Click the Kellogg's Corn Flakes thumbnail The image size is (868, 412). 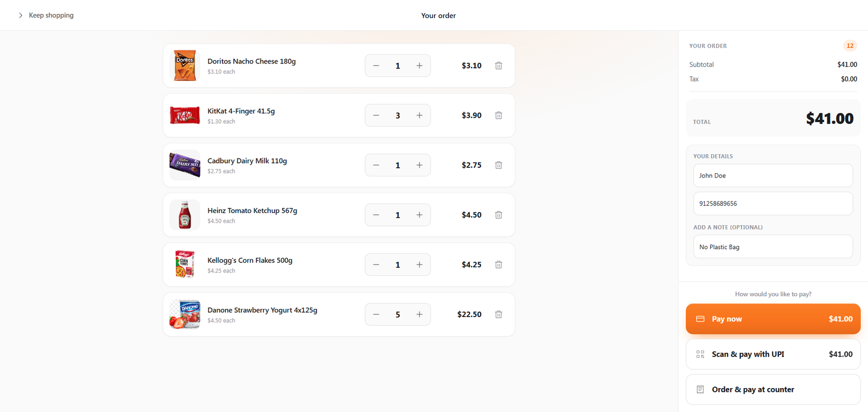pyautogui.click(x=185, y=265)
